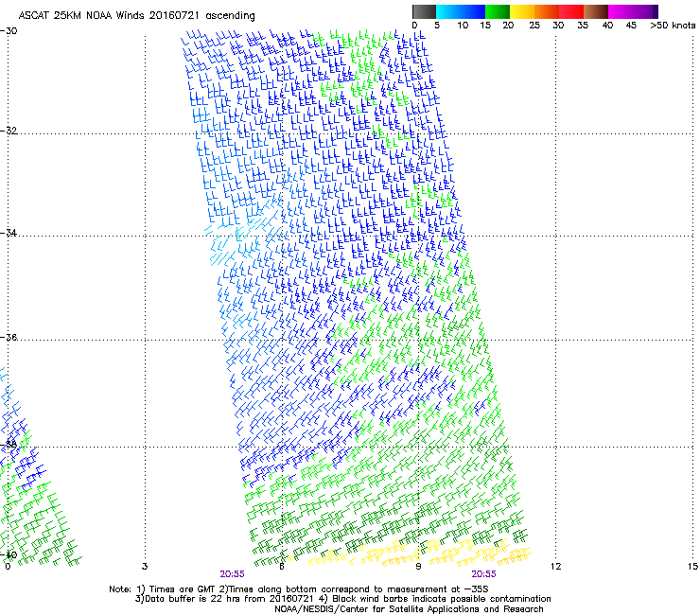Select the blue 10-15 knots legend swatch

473,11
